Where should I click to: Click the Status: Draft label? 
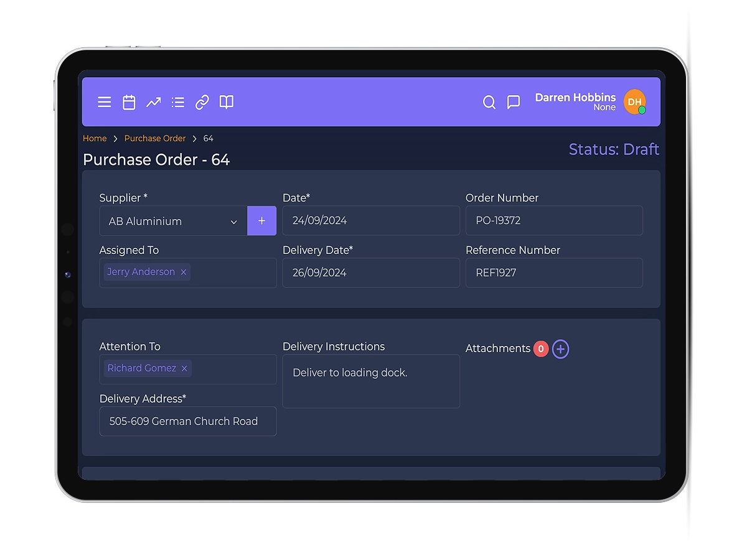coord(614,149)
